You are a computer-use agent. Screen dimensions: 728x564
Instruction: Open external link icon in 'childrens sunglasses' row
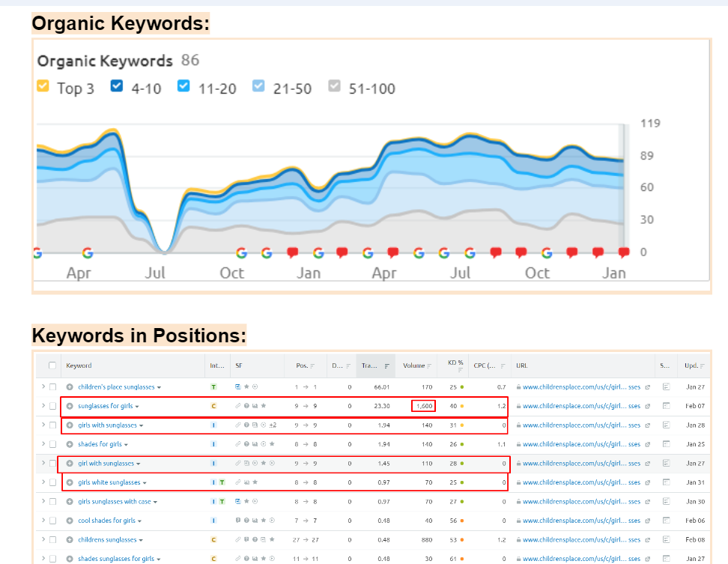[x=648, y=540]
